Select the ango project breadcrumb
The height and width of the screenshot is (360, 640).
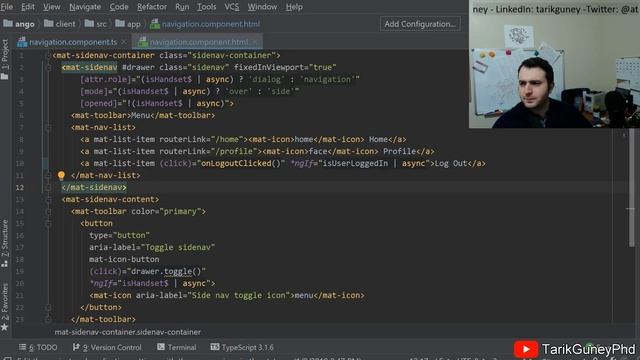[x=19, y=24]
